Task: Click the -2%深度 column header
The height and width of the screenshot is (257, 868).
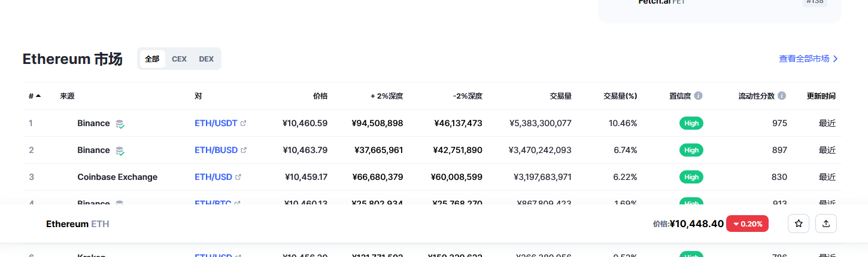Action: [468, 96]
